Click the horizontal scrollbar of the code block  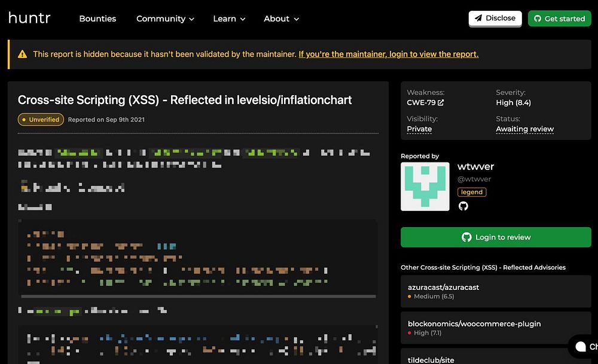(199, 296)
